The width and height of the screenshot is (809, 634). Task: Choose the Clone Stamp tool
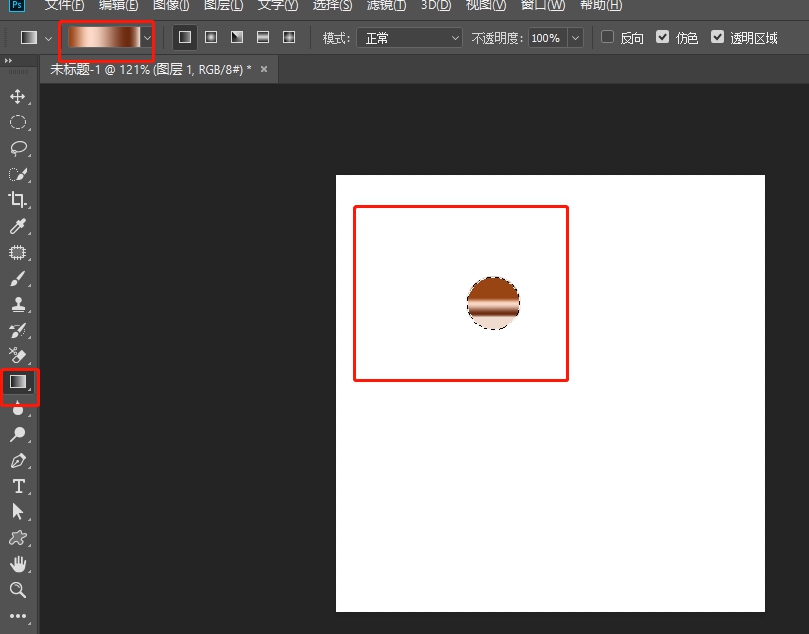pos(18,303)
